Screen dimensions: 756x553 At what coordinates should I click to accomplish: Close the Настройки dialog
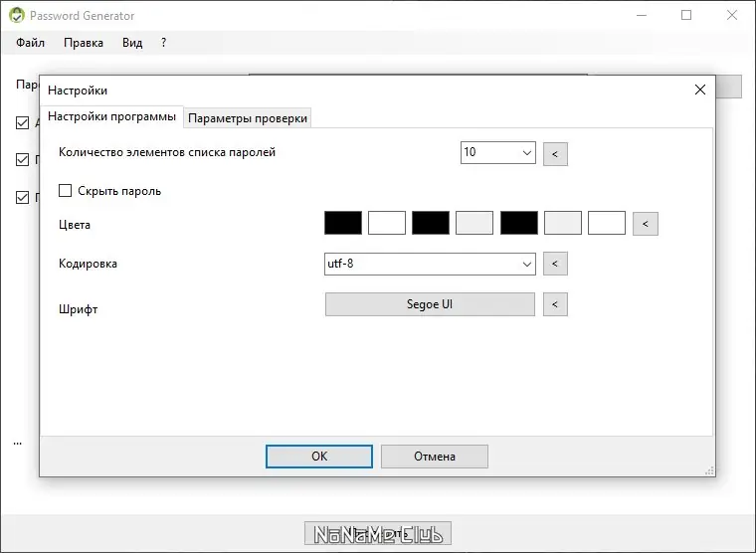700,90
